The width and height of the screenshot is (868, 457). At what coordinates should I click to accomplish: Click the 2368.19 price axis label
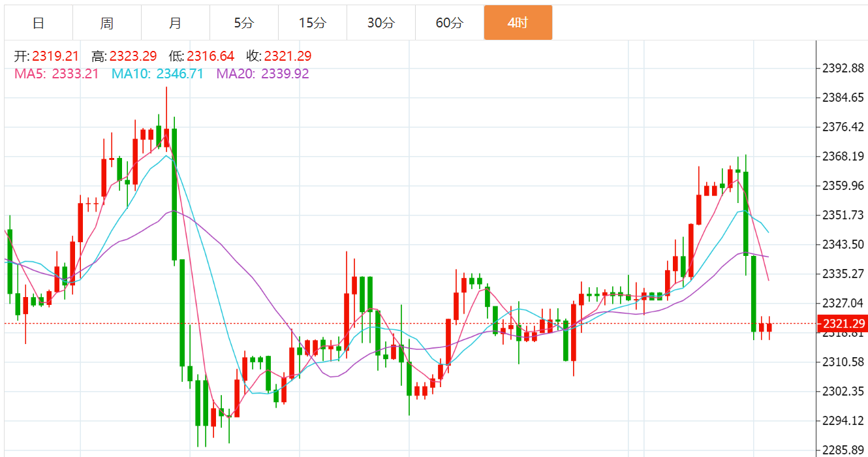point(843,156)
